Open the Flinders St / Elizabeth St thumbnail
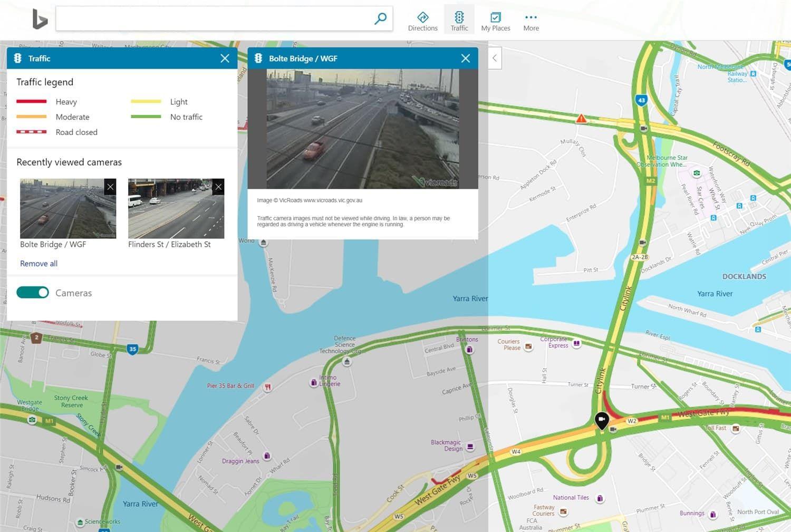Image resolution: width=791 pixels, height=532 pixels. click(176, 209)
